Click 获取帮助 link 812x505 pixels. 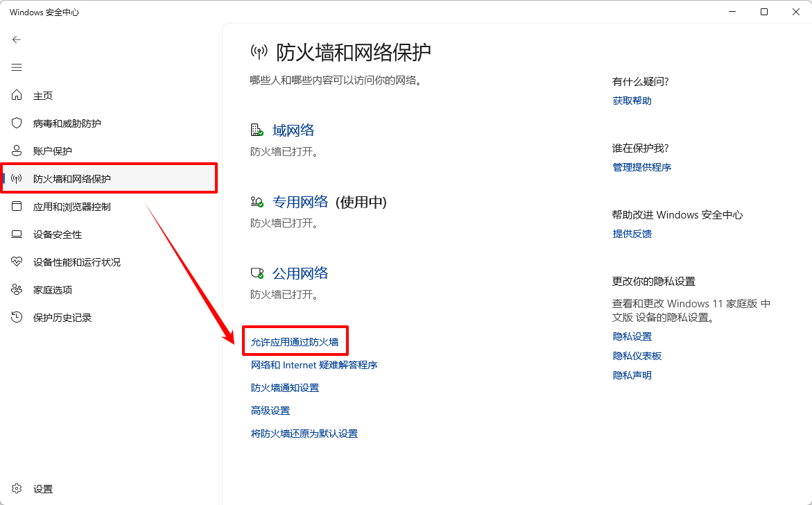pyautogui.click(x=632, y=101)
